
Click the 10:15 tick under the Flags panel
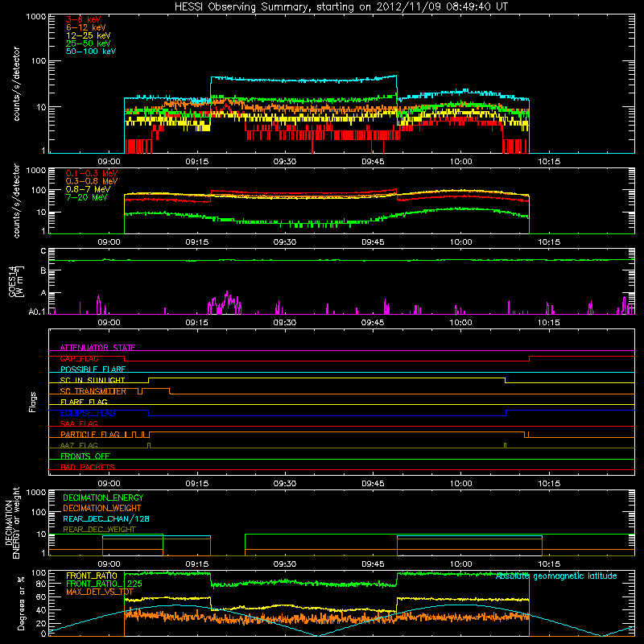[549, 484]
